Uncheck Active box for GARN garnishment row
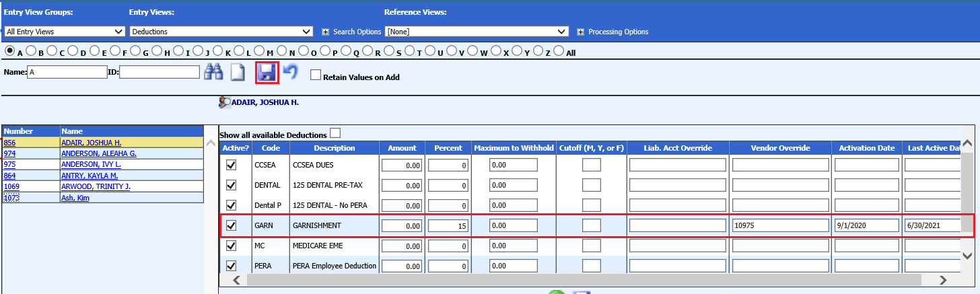 [x=232, y=225]
